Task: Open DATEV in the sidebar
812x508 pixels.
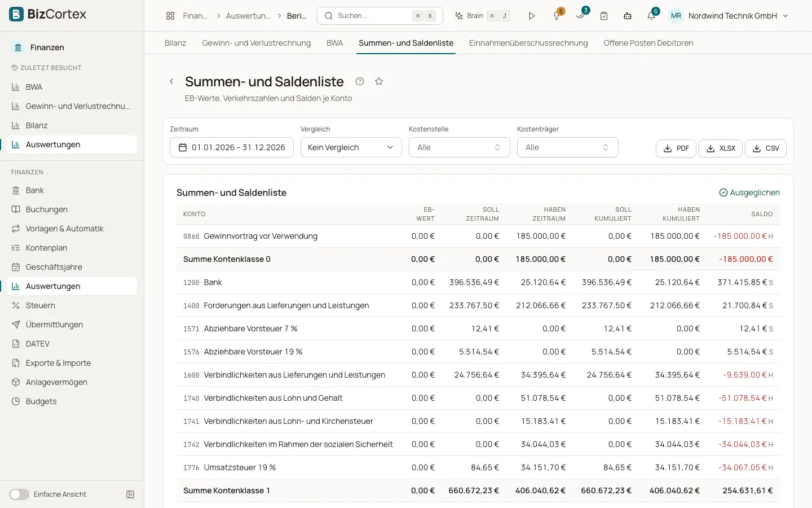Action: 72,344
